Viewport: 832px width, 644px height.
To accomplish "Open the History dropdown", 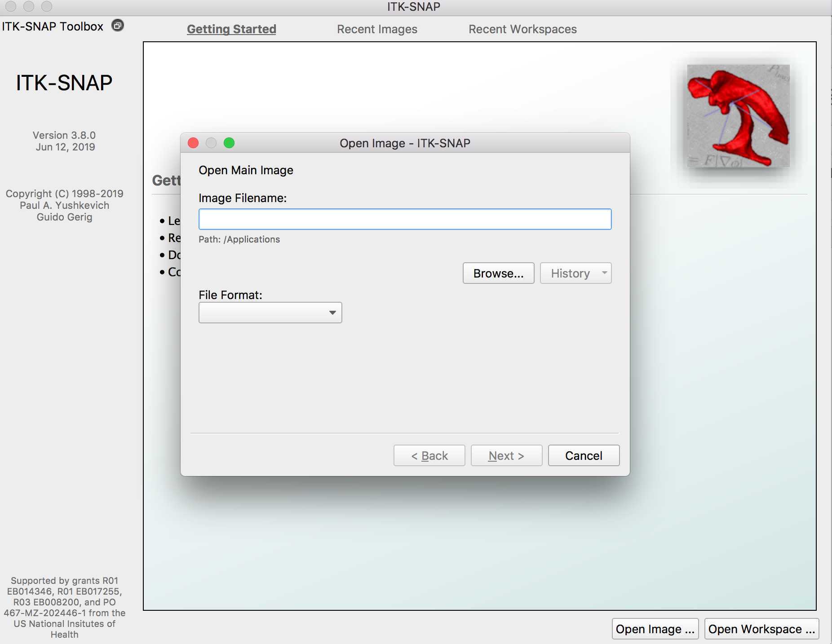I will (575, 273).
